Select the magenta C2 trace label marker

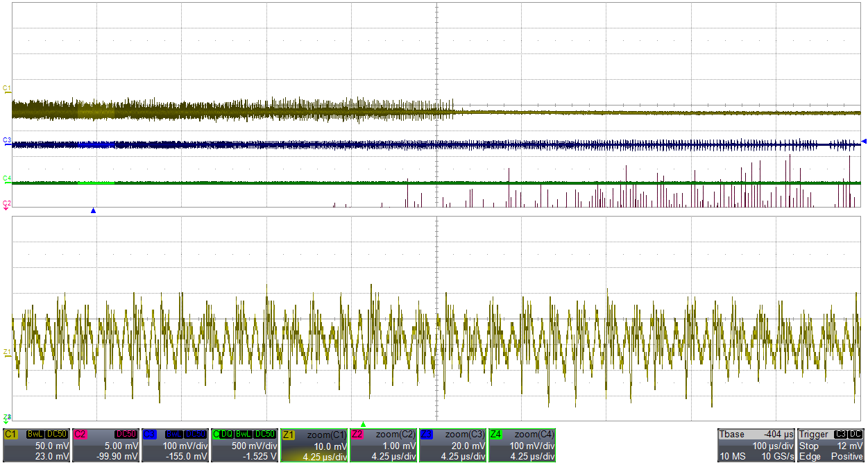(7, 204)
